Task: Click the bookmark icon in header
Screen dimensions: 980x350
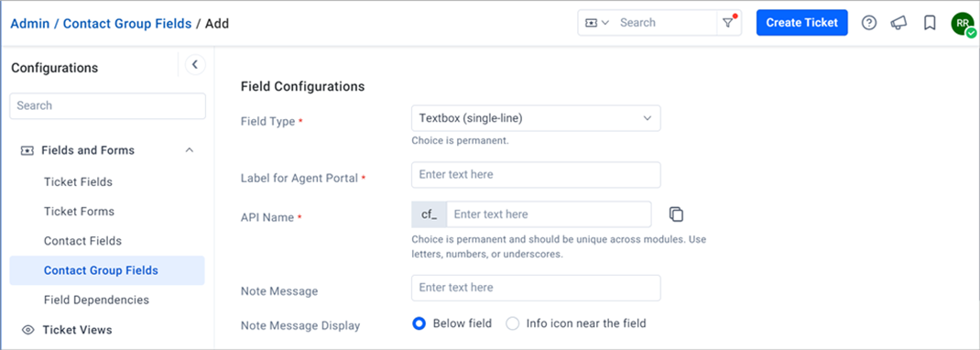Action: click(x=930, y=23)
